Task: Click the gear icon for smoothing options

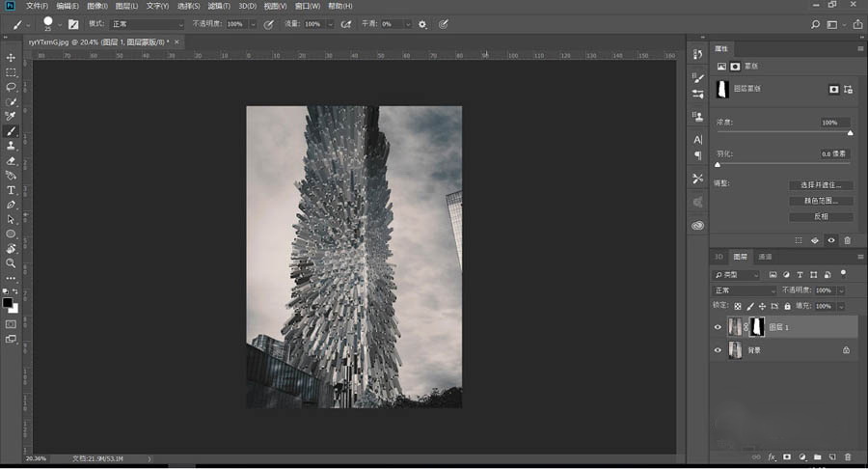Action: pos(422,24)
